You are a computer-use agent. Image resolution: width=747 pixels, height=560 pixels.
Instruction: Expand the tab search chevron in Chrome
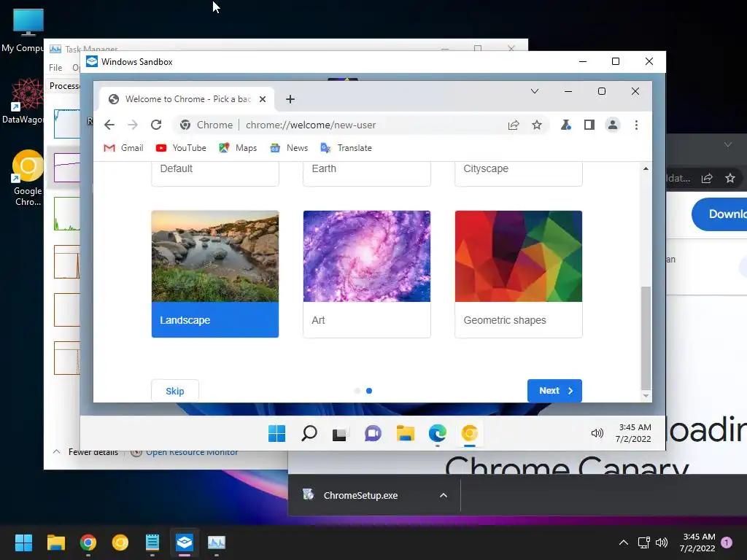coord(535,91)
